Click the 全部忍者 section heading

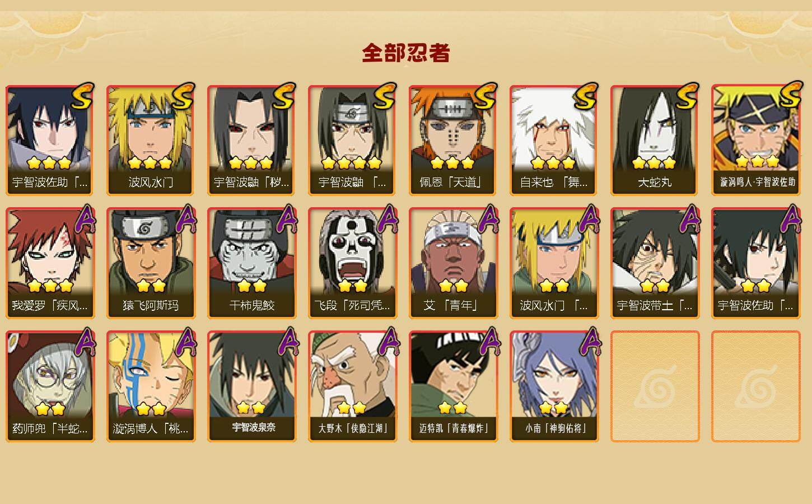coord(406,53)
